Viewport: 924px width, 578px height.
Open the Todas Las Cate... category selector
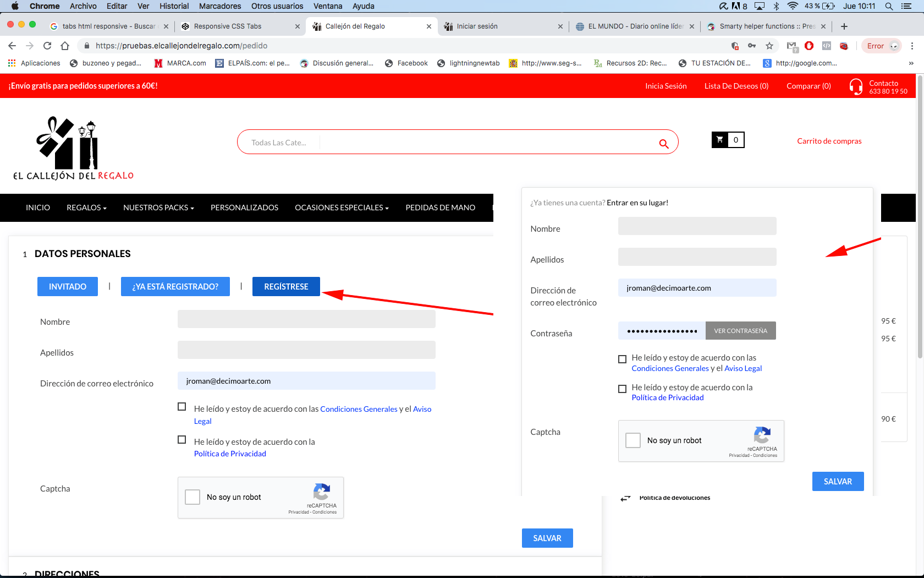[279, 143]
